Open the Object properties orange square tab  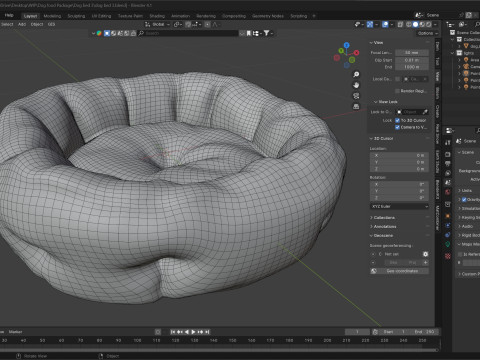coord(448,216)
